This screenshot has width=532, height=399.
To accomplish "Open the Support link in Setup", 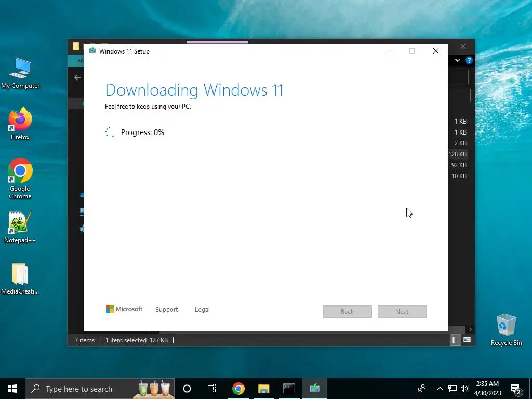I will [167, 310].
